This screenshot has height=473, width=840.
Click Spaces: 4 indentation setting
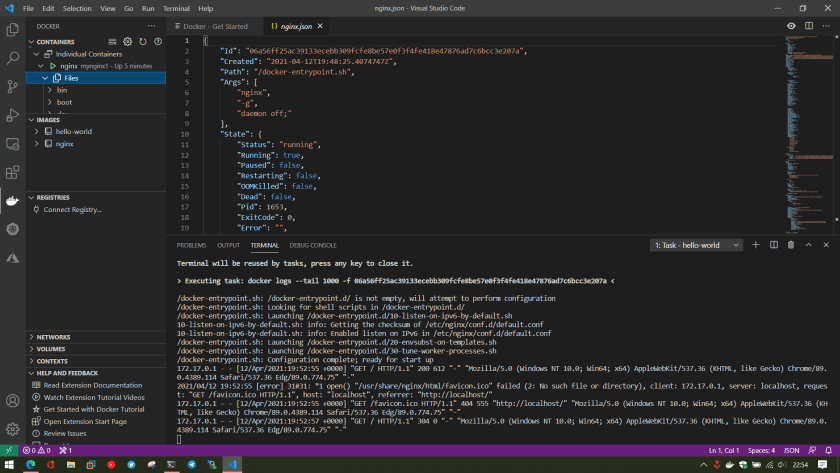coord(761,451)
